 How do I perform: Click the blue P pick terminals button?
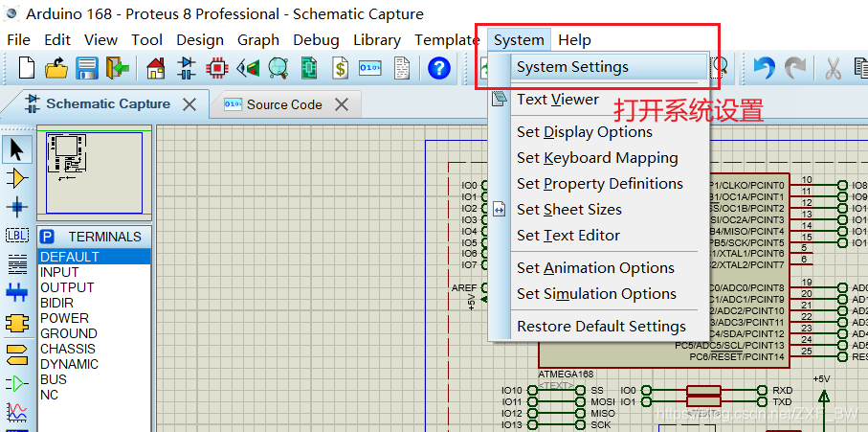48,237
